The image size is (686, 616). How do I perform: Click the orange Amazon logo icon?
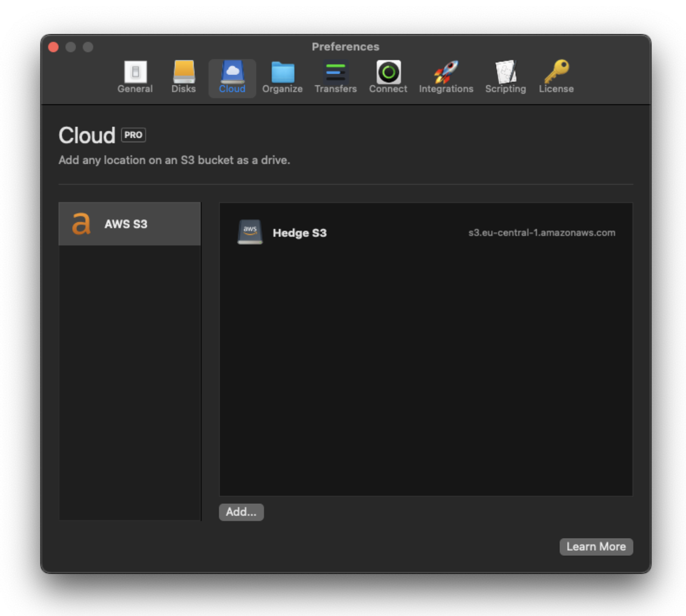(81, 224)
